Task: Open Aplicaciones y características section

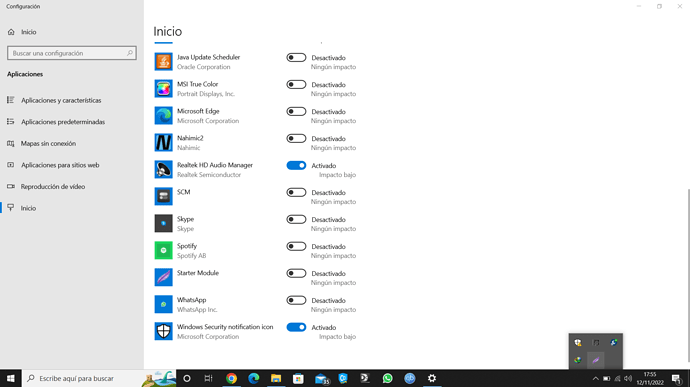Action: pyautogui.click(x=61, y=100)
